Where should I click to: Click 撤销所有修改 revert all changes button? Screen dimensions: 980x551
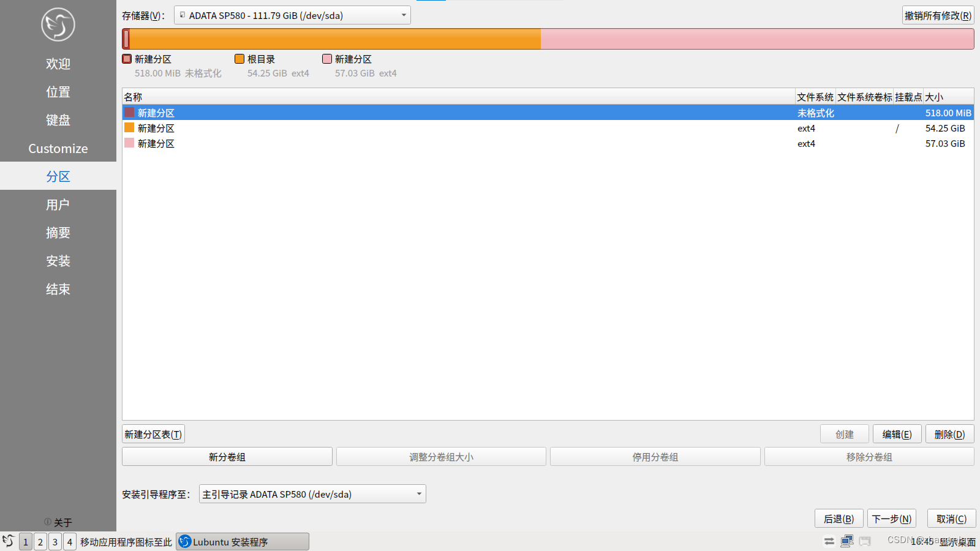pos(938,15)
